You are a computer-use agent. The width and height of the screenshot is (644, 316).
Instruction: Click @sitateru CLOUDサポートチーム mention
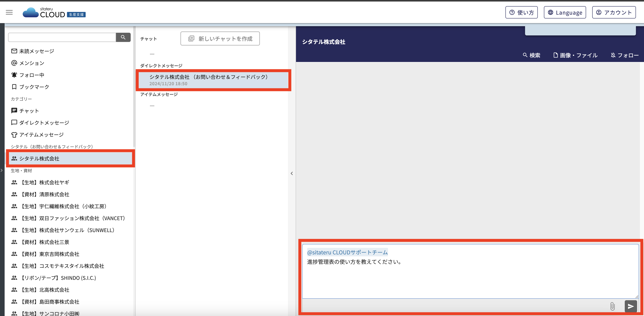point(347,252)
